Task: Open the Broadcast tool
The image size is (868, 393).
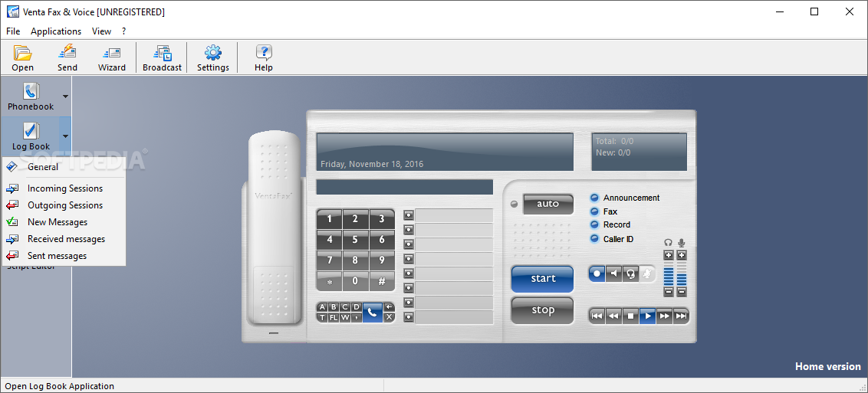Action: [163, 58]
